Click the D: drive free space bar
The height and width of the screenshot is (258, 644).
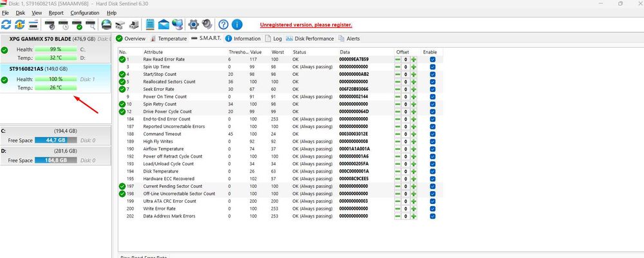[56, 160]
